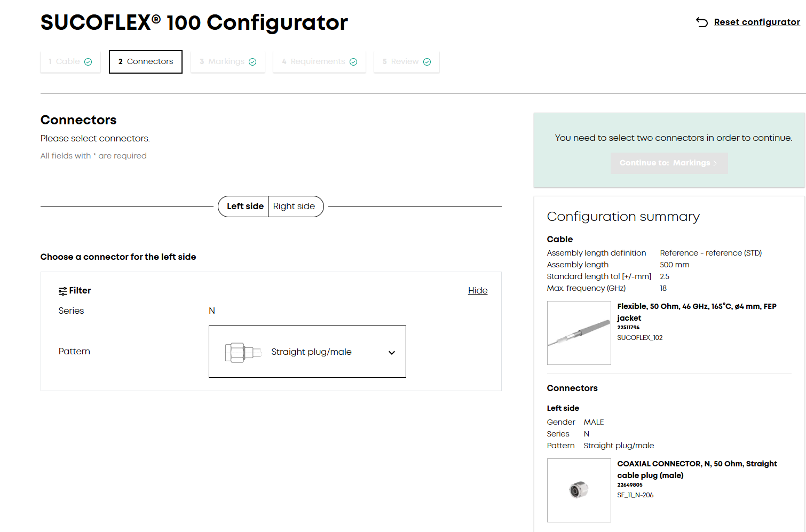This screenshot has width=806, height=532.
Task: Switch to the Right side connector tab
Action: 295,207
